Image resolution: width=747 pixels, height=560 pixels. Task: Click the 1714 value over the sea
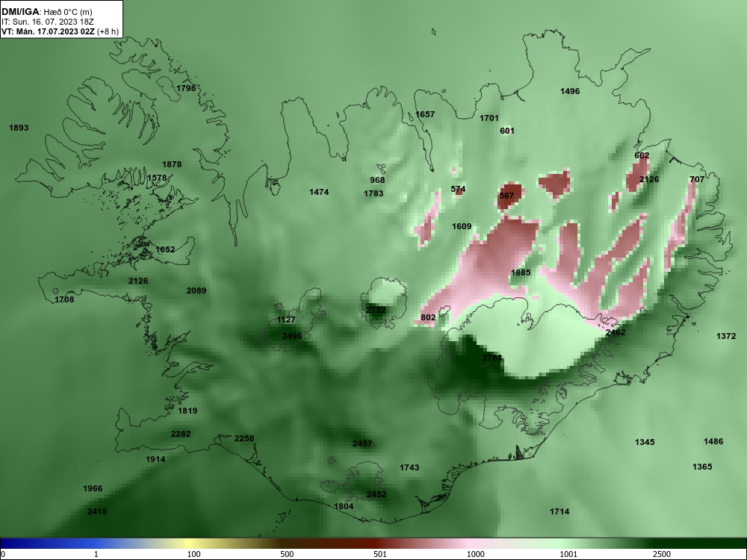[x=560, y=511]
